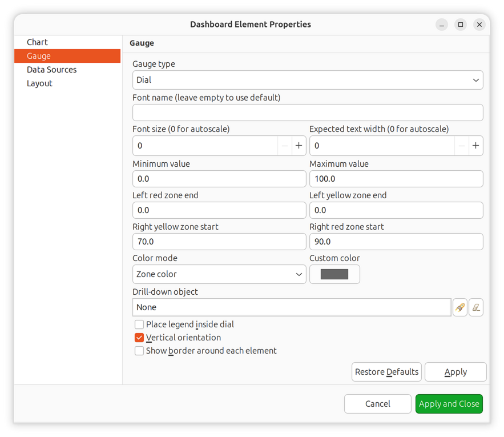Click the Apply and Close button
504x437 pixels.
(449, 404)
